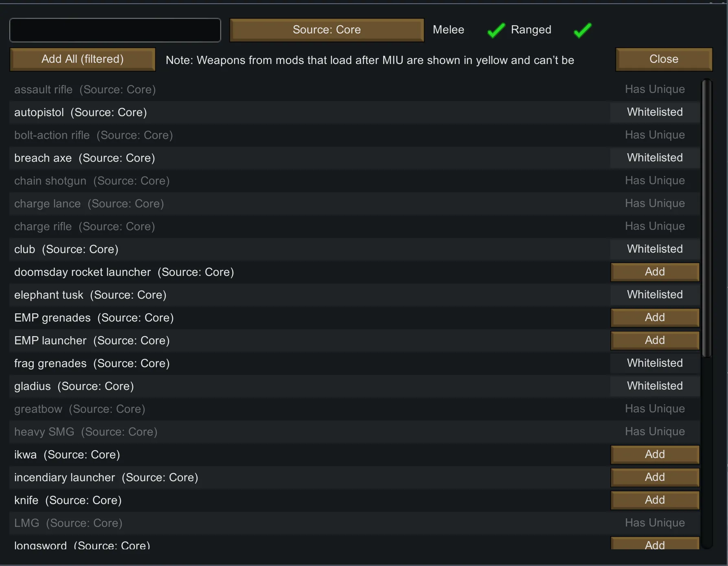Add longsword to the whitelist

point(655,544)
